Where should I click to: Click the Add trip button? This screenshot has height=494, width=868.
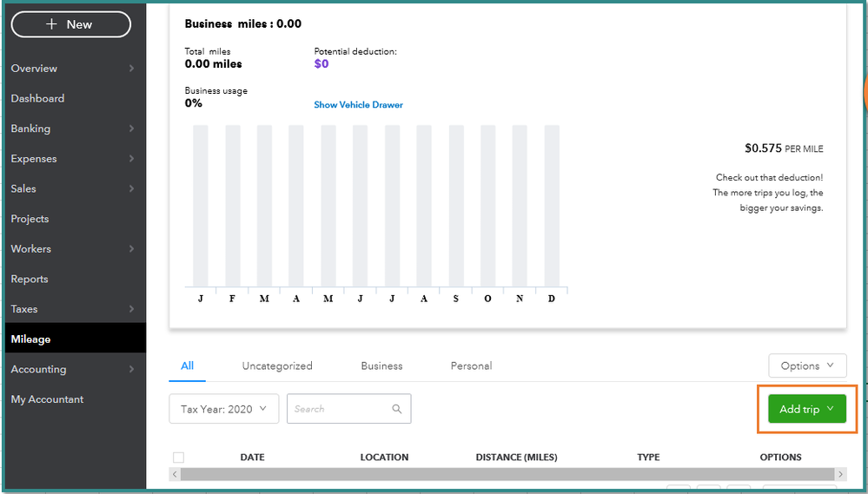(x=807, y=409)
